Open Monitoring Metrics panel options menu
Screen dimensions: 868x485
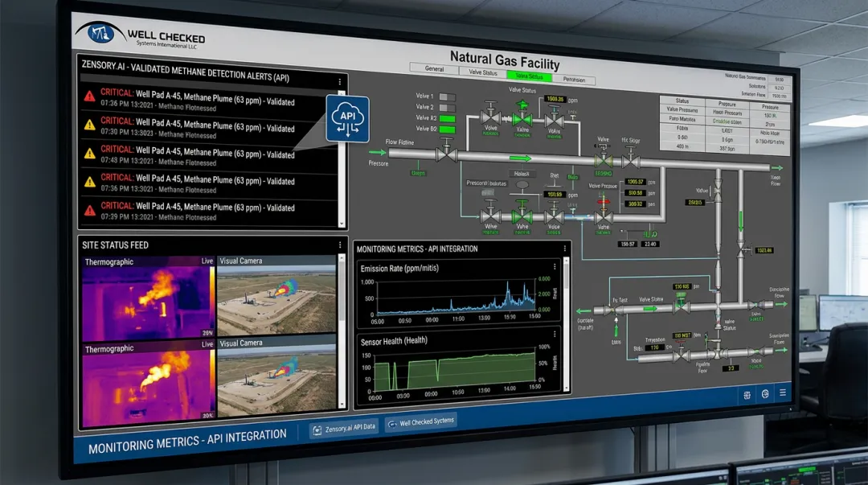click(565, 249)
